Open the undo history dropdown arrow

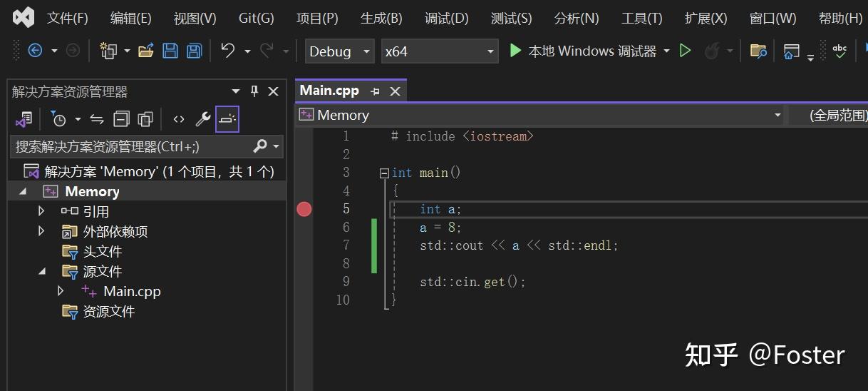click(247, 51)
